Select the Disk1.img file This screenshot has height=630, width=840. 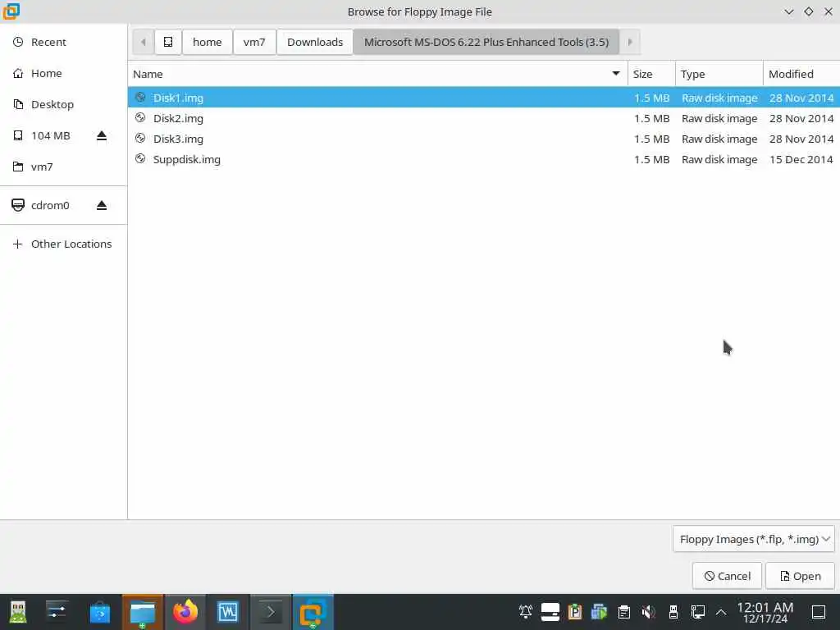483,98
